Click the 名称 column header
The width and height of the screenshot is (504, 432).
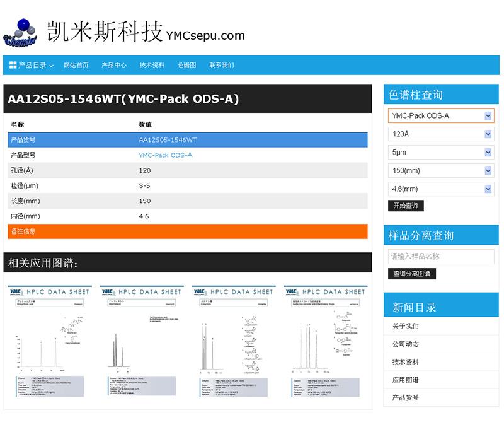18,124
